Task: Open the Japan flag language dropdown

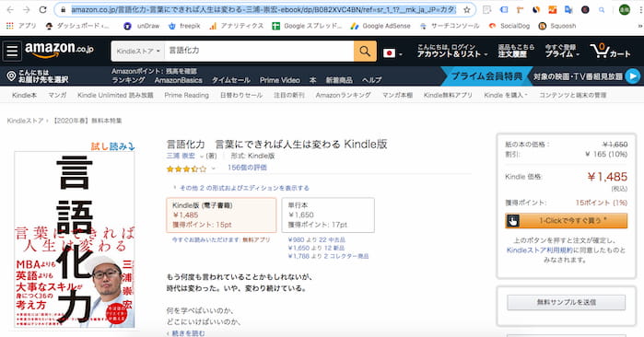Action: 392,53
